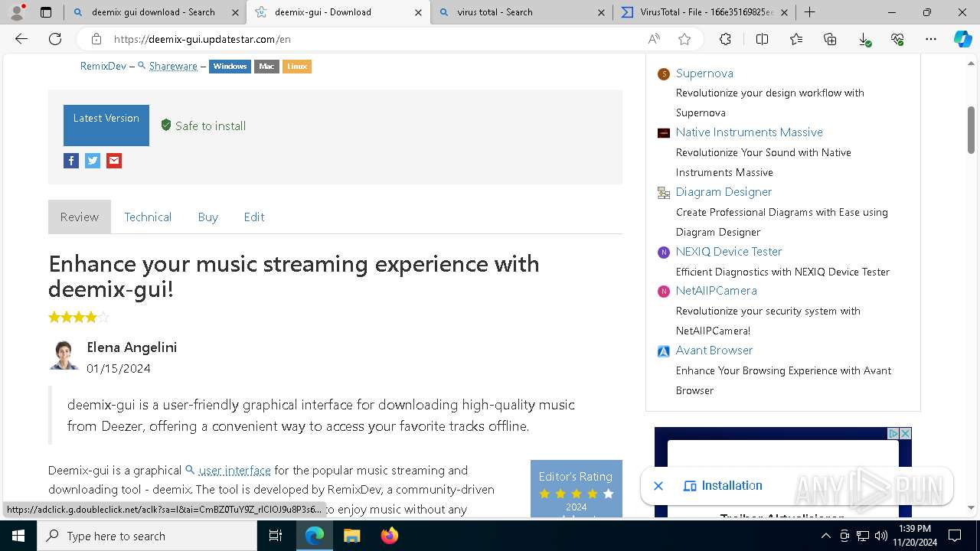Close the deemix-gui Download tab

point(418,12)
